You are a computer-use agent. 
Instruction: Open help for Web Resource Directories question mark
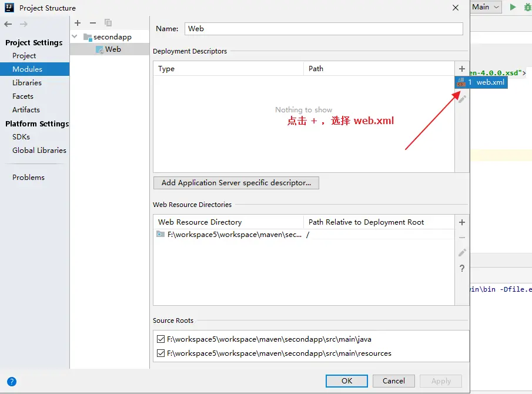[x=462, y=268]
